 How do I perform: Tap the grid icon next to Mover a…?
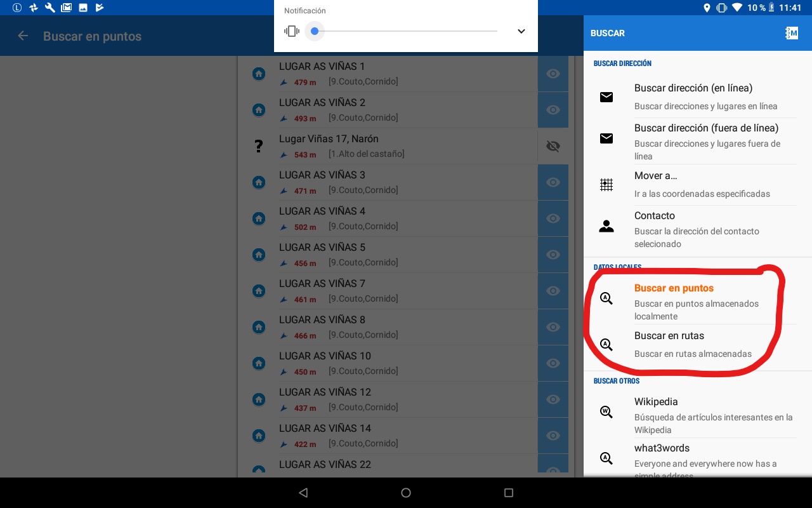click(x=606, y=185)
